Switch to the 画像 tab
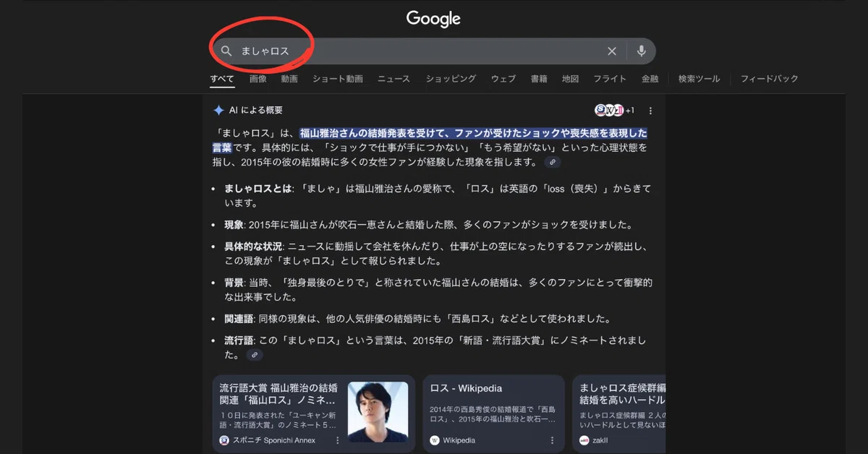Viewport: 868px width, 454px height. [x=258, y=79]
